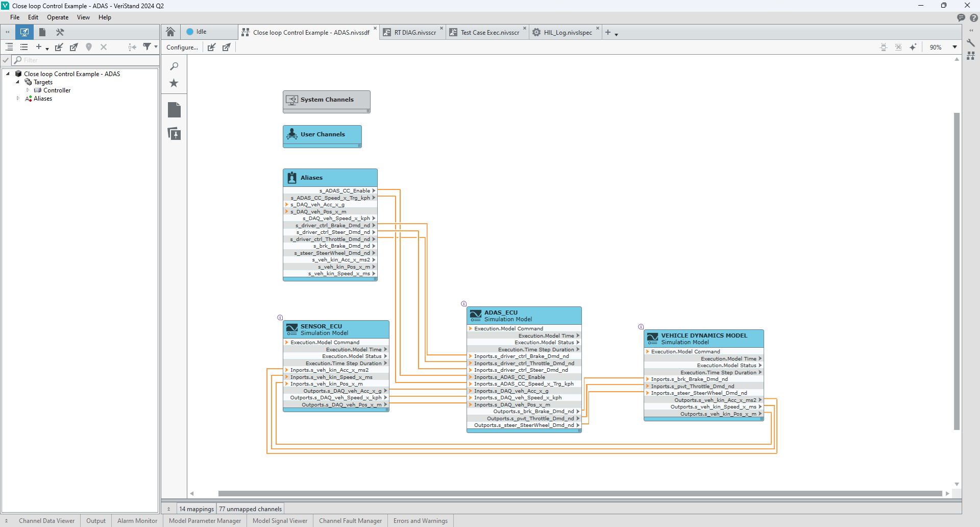Screen dimensions: 980x527
Task: Open the filter funnel dropdown arrow
Action: [x=156, y=47]
